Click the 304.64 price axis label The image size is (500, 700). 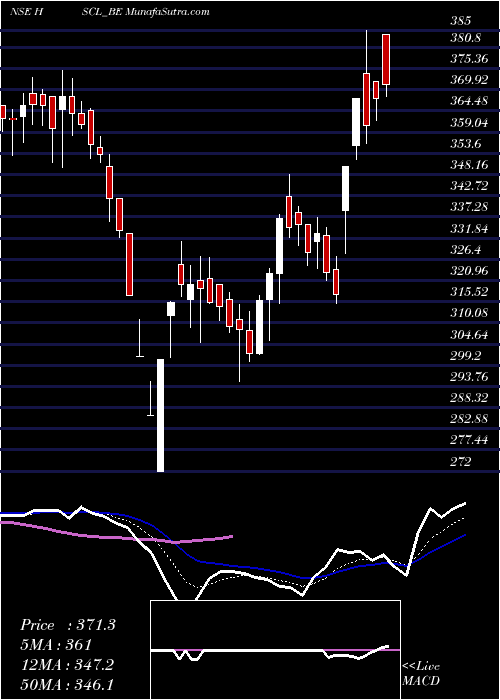pos(469,334)
